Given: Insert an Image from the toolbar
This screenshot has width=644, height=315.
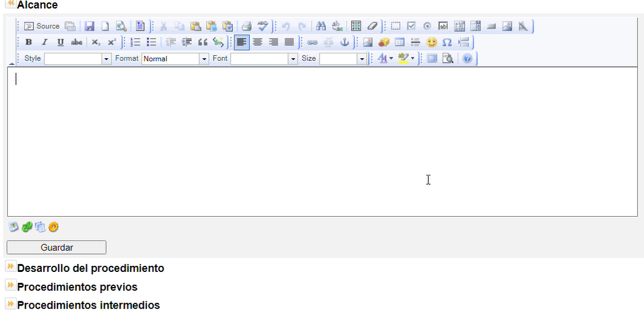Looking at the screenshot, I should pos(367,42).
